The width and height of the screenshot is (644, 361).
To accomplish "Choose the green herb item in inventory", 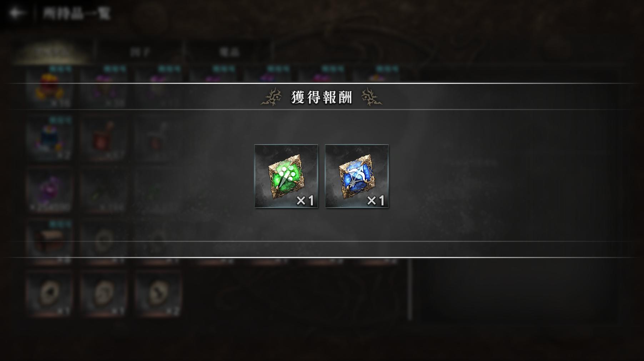I will point(104,190).
